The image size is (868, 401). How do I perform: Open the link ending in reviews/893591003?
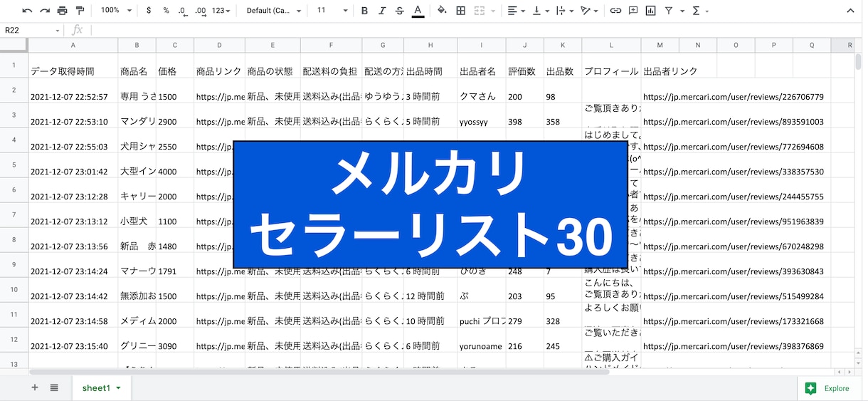pos(734,122)
